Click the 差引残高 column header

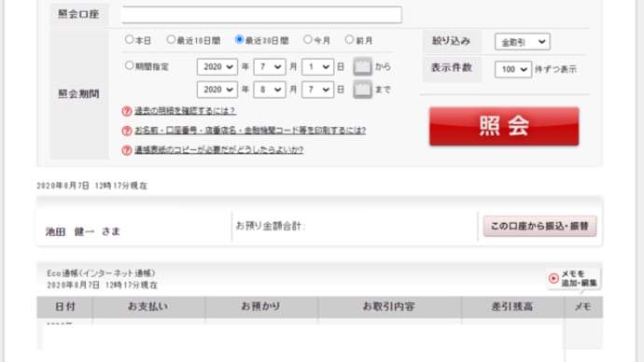(x=512, y=307)
